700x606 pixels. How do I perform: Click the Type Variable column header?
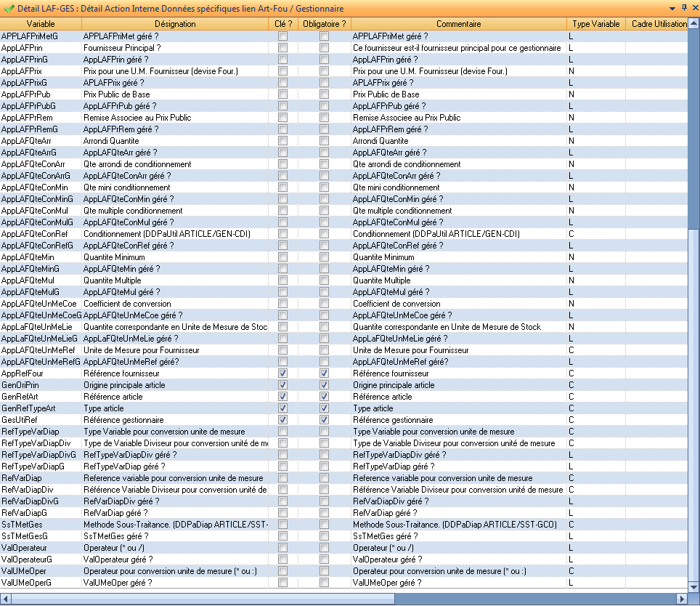tap(595, 24)
